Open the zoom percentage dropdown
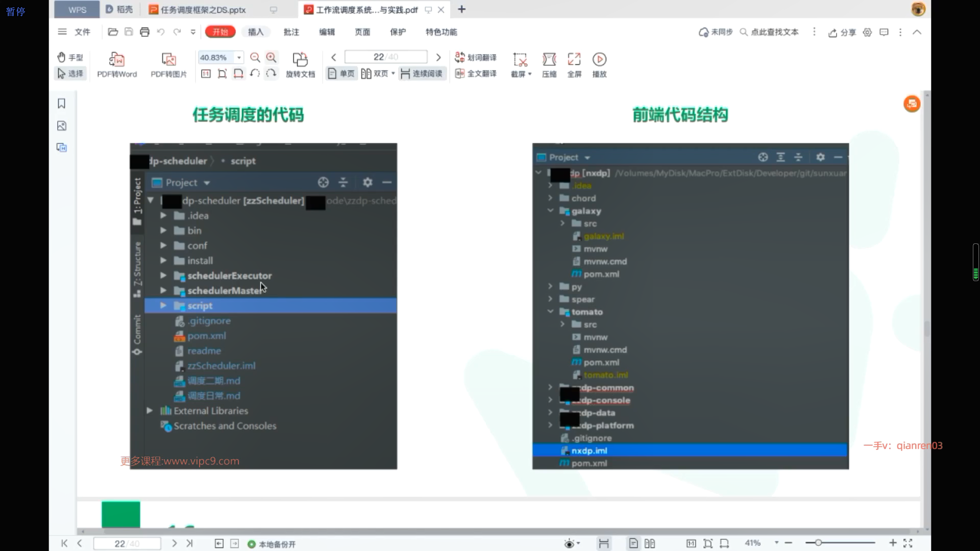The image size is (980, 551). click(239, 58)
